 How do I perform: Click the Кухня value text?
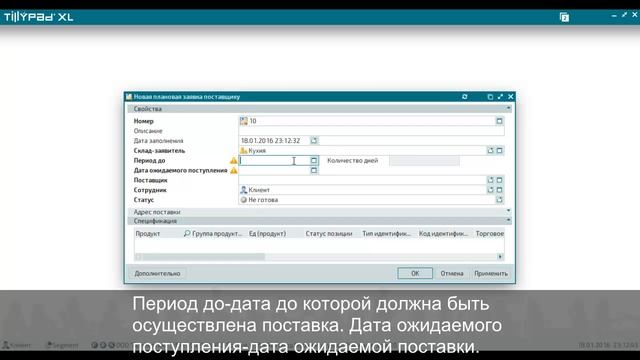click(257, 151)
